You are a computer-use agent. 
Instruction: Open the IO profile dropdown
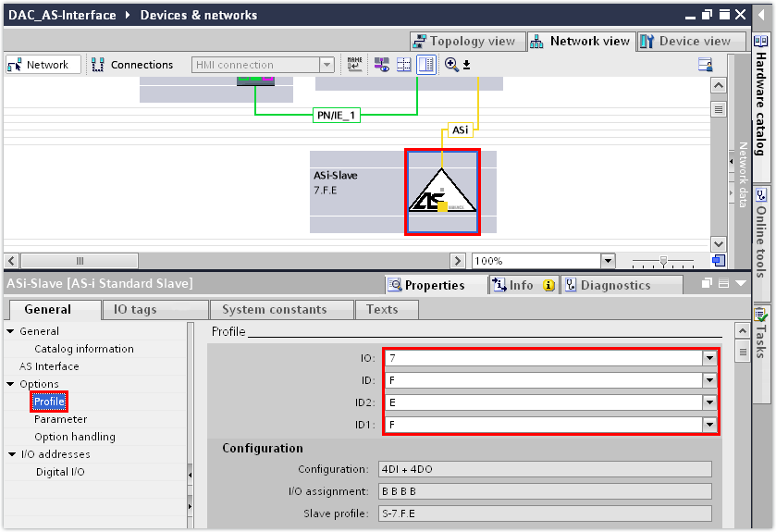709,358
